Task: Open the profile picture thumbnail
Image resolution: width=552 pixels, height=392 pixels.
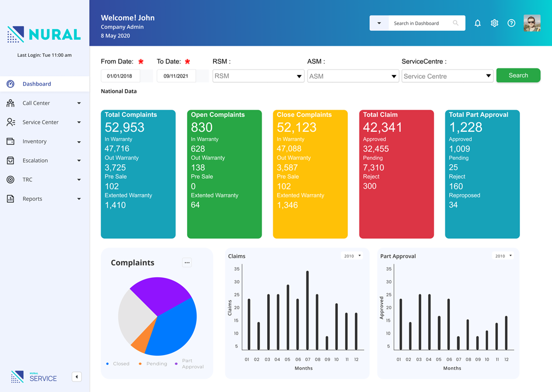Action: (x=532, y=23)
